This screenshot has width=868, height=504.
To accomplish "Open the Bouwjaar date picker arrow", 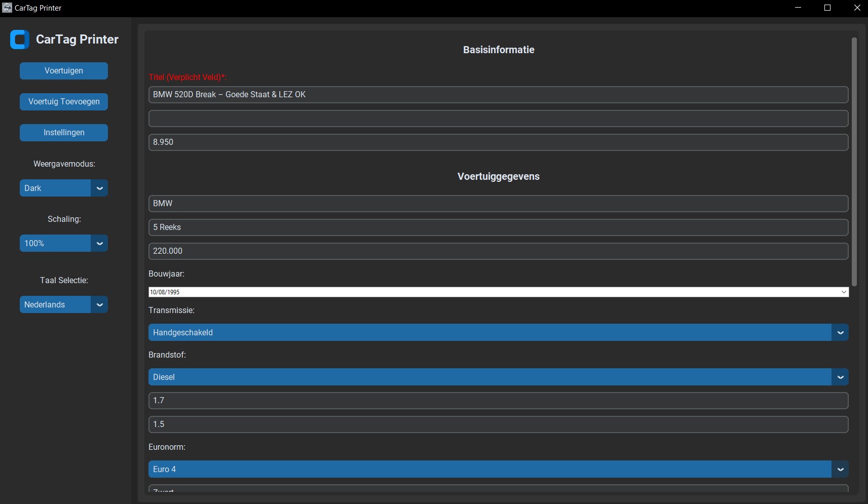I will click(x=844, y=292).
